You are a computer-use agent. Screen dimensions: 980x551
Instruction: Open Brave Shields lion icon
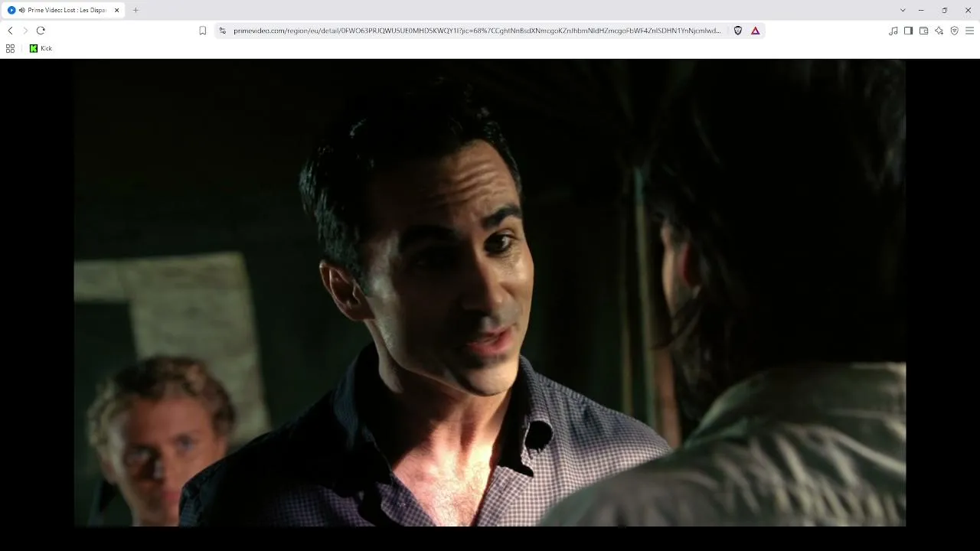(738, 31)
